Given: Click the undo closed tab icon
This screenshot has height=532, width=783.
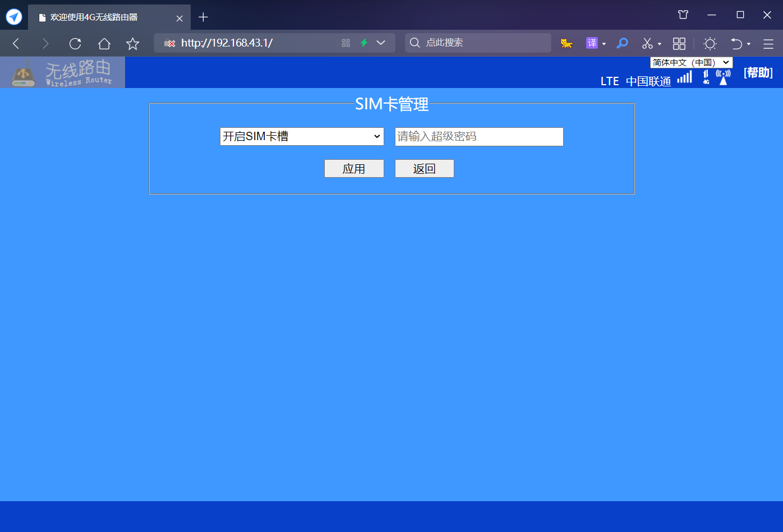Looking at the screenshot, I should [x=736, y=43].
